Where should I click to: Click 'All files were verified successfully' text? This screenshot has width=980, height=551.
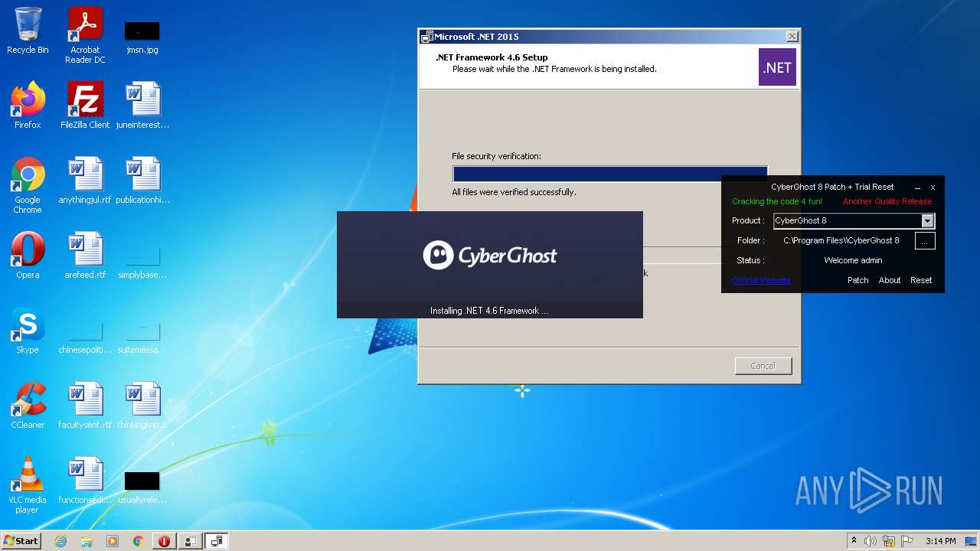click(514, 192)
